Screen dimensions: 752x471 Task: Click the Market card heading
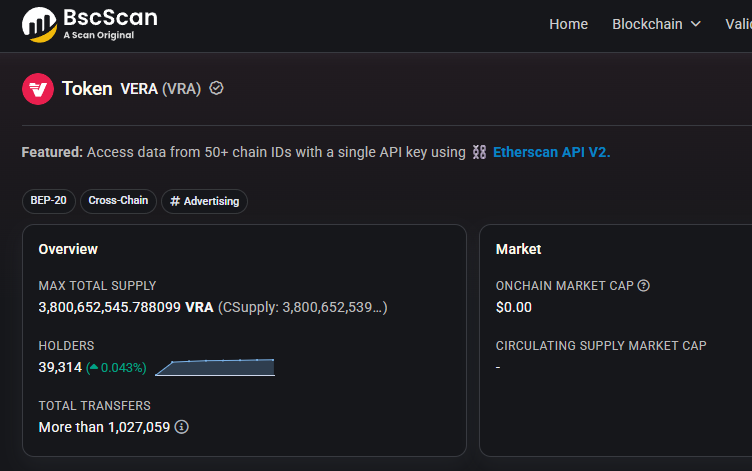tap(518, 249)
